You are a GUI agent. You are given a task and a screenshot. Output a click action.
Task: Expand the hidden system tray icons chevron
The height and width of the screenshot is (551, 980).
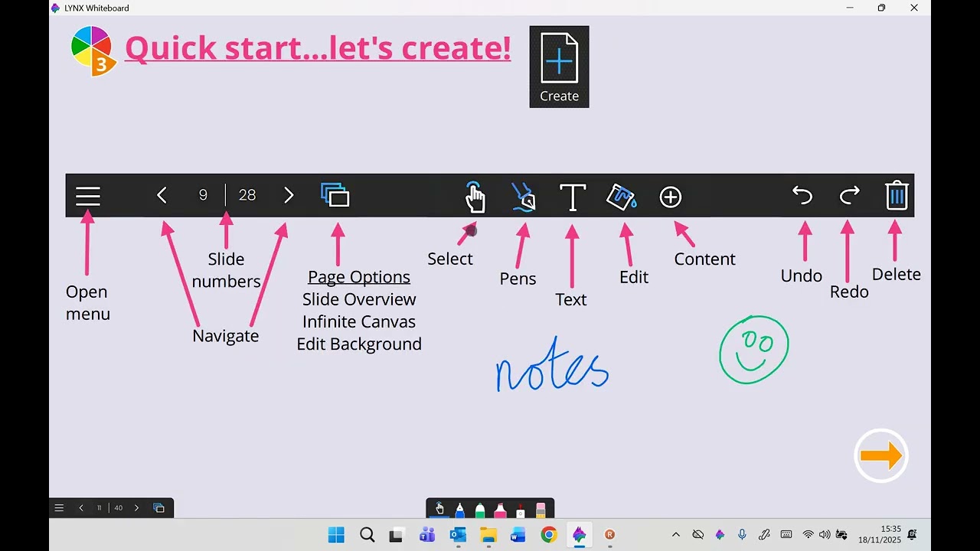675,535
